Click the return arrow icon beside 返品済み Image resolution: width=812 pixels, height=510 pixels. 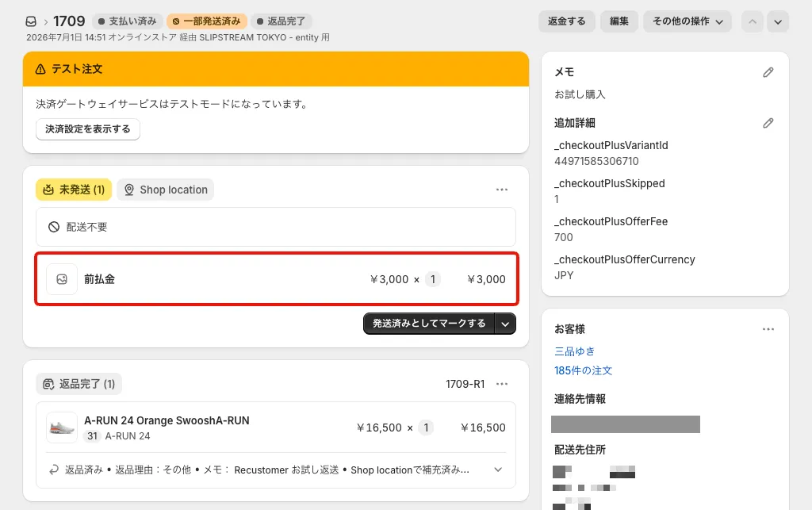pyautogui.click(x=53, y=470)
